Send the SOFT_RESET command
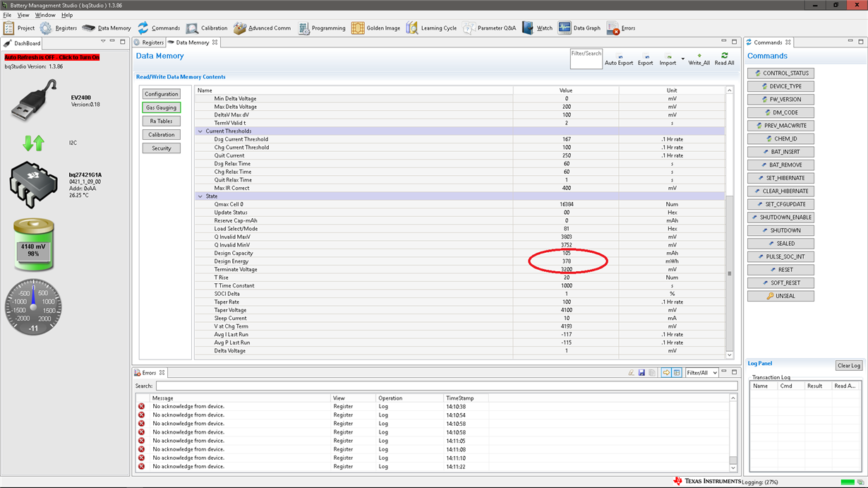 [780, 282]
